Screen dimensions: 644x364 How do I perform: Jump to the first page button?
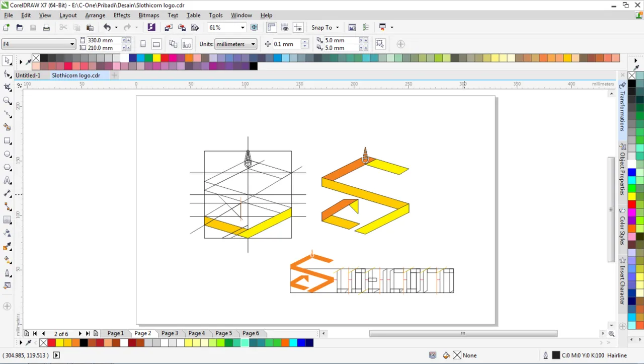pos(35,333)
